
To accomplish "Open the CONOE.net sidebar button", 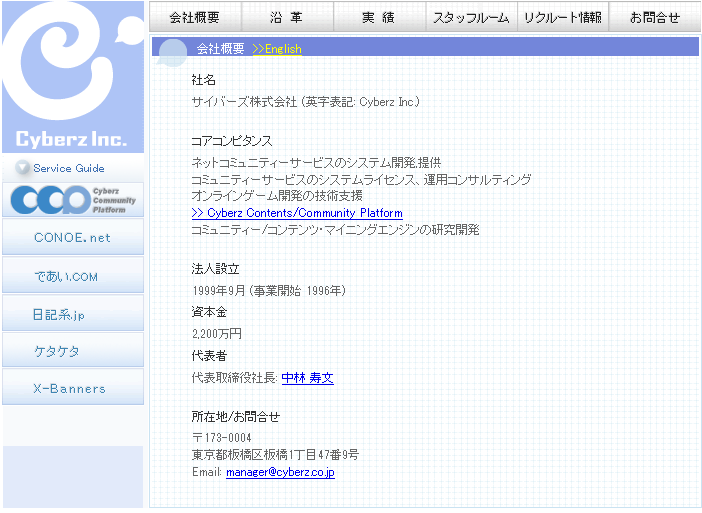I will tap(73, 237).
